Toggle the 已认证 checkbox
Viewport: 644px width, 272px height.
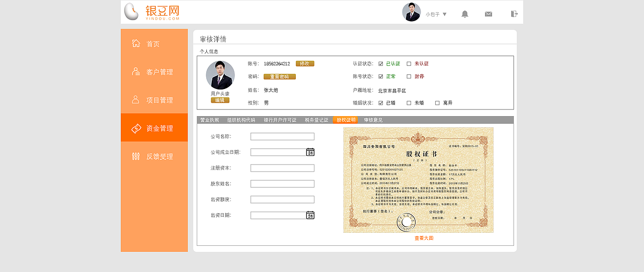click(381, 64)
